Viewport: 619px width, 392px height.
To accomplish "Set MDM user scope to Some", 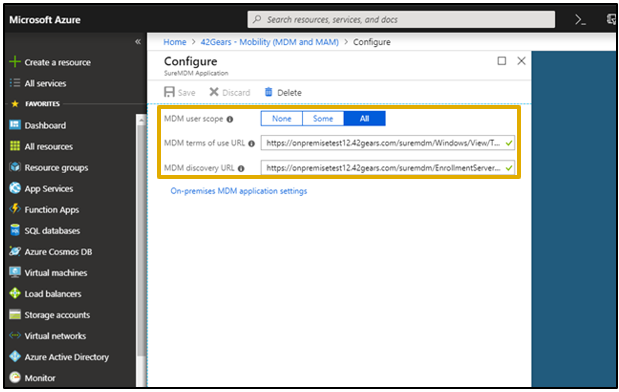I will (x=323, y=118).
